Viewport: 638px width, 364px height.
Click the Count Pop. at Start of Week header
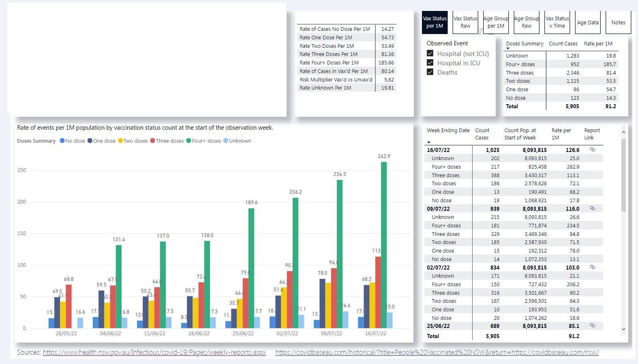click(x=520, y=134)
